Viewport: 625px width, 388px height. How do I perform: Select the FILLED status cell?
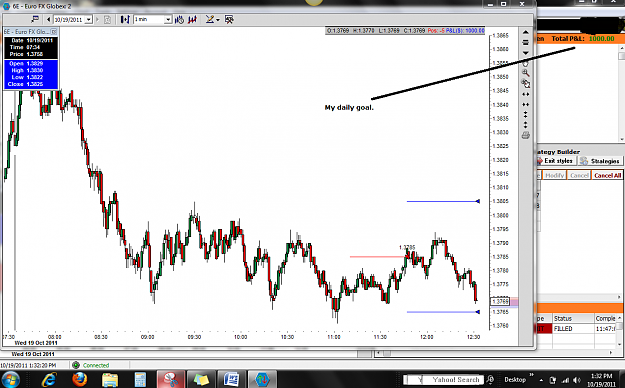[573, 329]
